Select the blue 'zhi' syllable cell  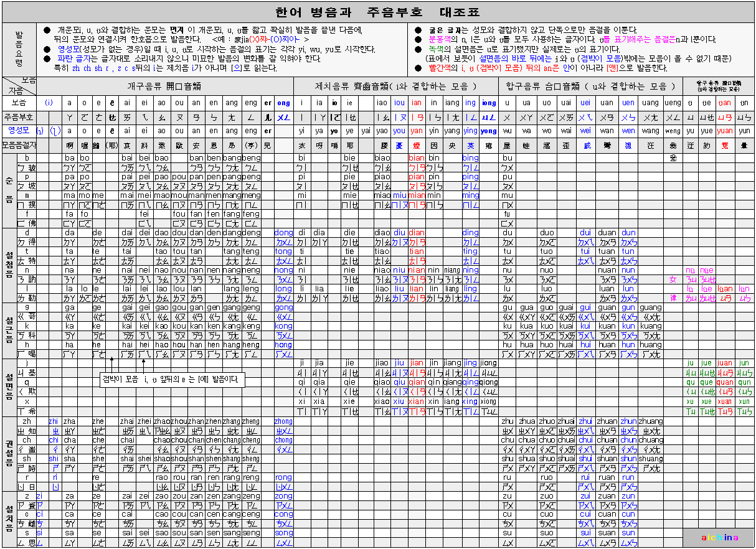[x=53, y=421]
